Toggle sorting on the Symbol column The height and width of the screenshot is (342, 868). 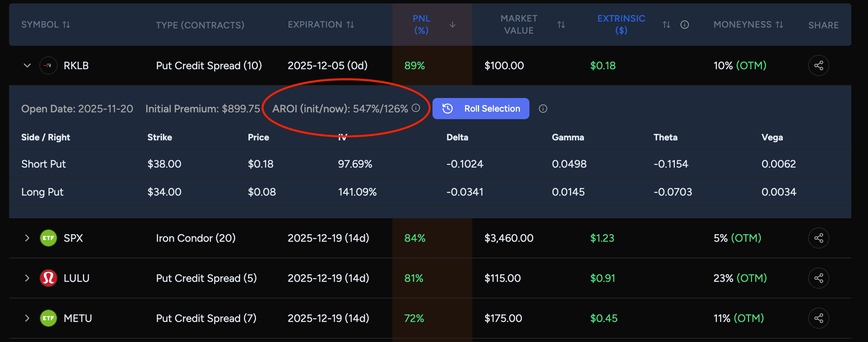(67, 24)
